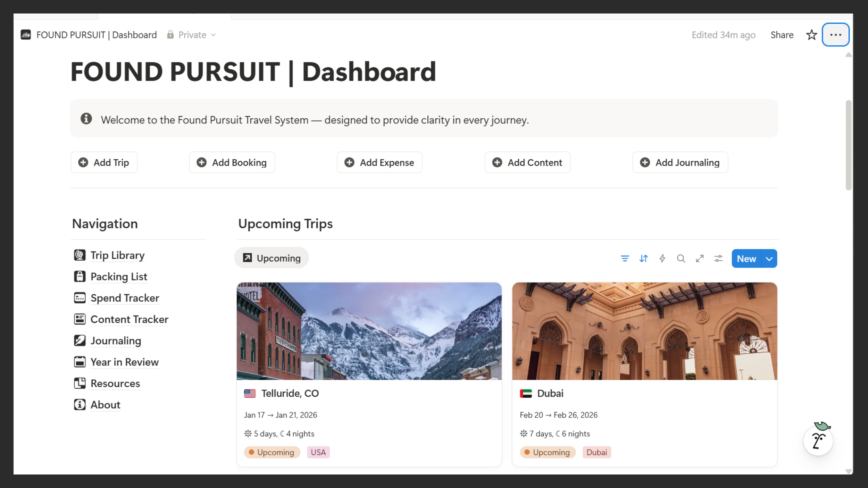Click the filter icon in Upcoming Trips

coord(625,259)
